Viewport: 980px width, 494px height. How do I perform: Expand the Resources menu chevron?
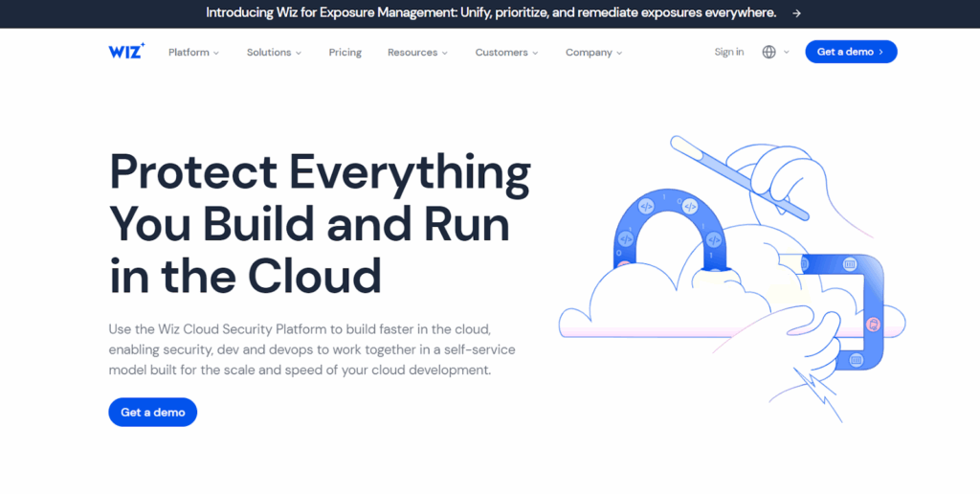445,54
